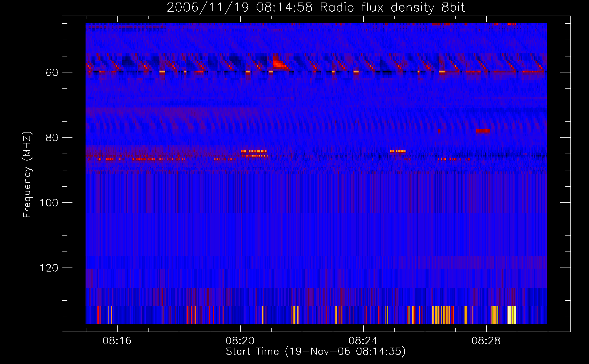Click the red horizontal bar near 78 MHz
The image size is (589, 364).
483,131
